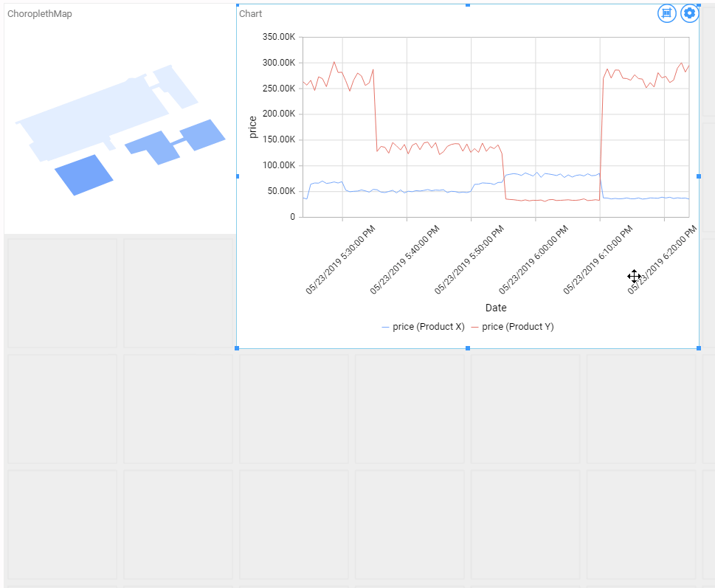This screenshot has height=588, width=715.
Task: Click the price y-axis title
Action: pyautogui.click(x=252, y=127)
